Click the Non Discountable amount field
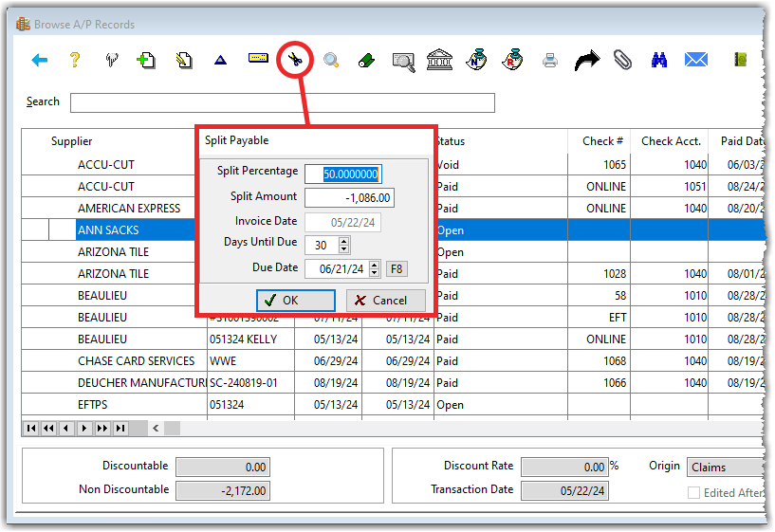Viewport: 775px width, 532px height. (223, 490)
